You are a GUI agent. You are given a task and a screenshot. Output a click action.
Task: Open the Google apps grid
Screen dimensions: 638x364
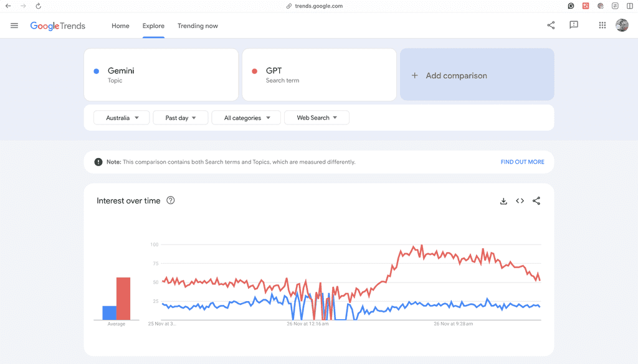point(602,26)
